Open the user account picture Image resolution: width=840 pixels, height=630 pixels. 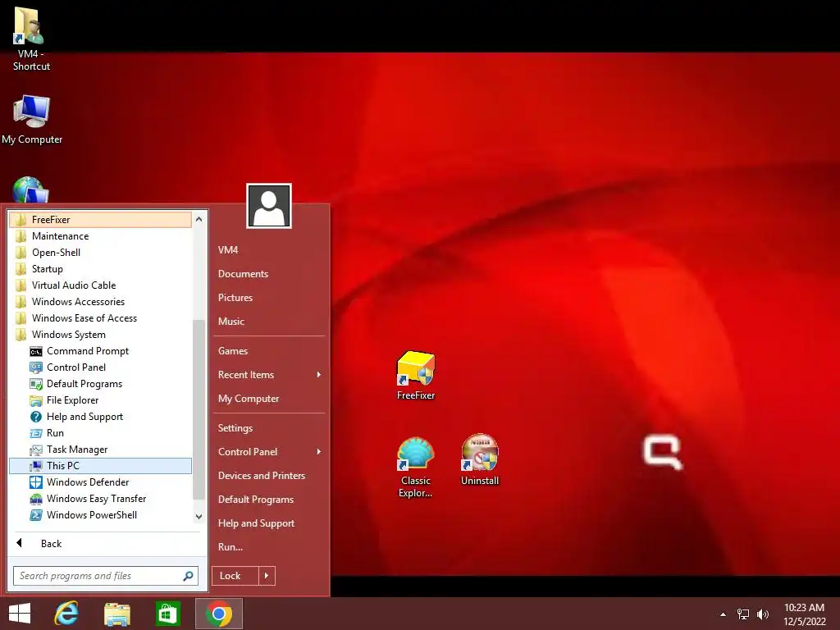click(x=269, y=206)
